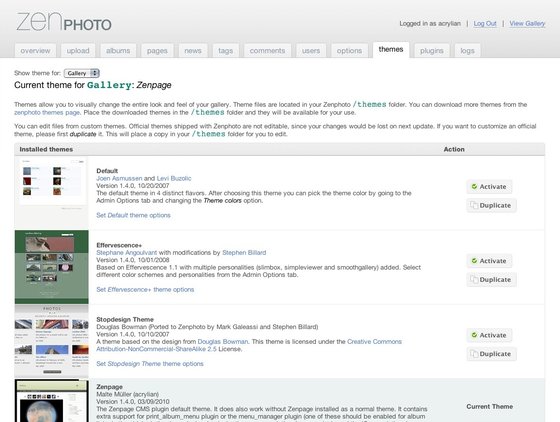Click the Stopdesign Theme thumbnail
This screenshot has height=422, width=560.
(51, 341)
